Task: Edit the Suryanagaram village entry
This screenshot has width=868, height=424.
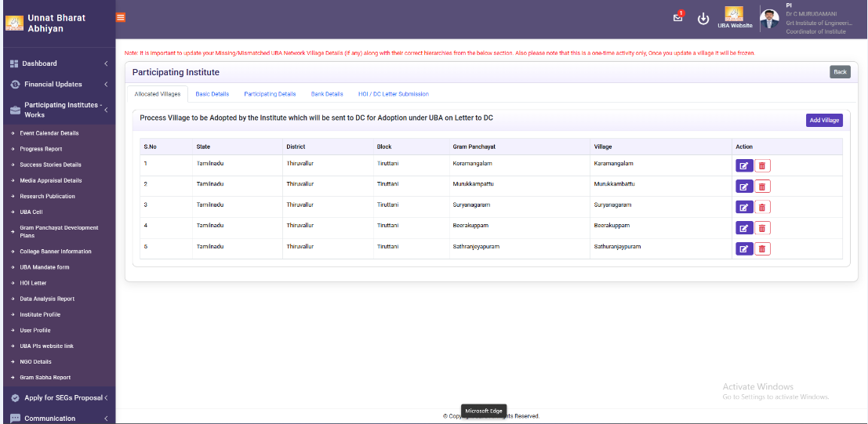Action: [743, 207]
